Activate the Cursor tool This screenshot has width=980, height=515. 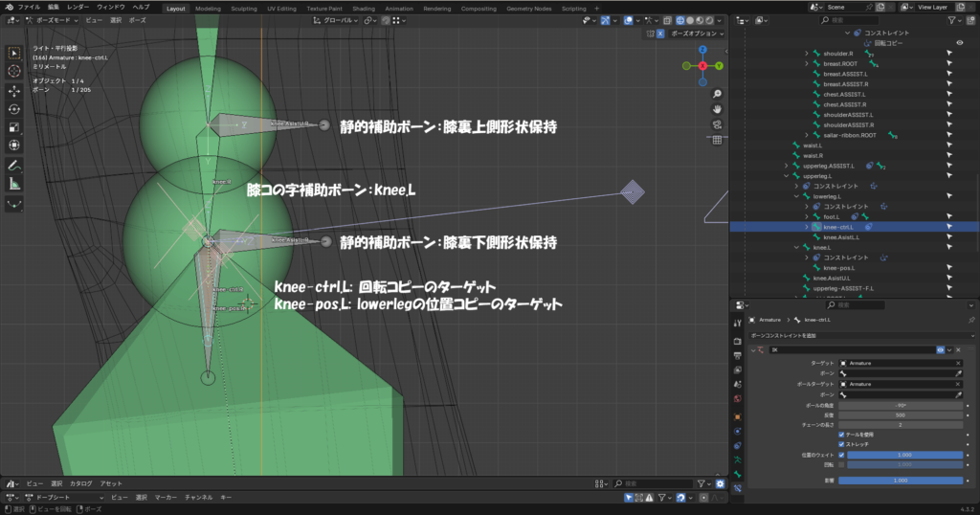[14, 71]
